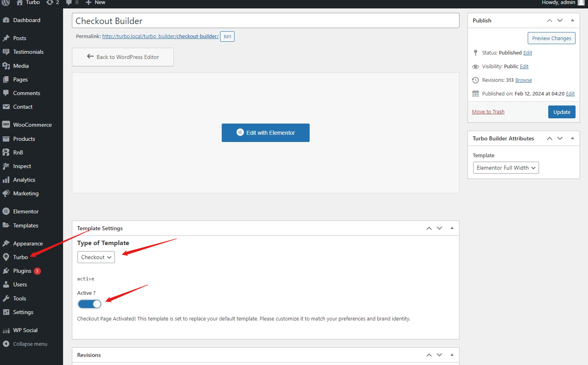Open the checkout-builder permalink URL
Screen dimensions: 588x365
(x=160, y=36)
